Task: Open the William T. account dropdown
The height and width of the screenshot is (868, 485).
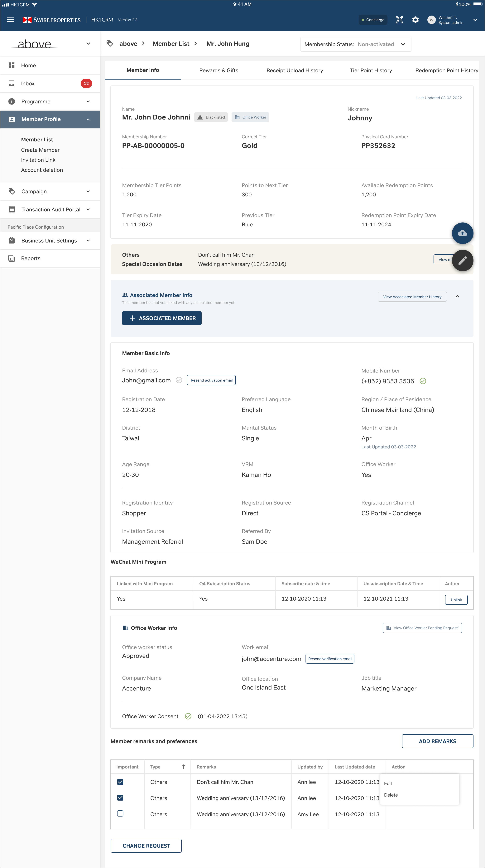Action: tap(475, 20)
